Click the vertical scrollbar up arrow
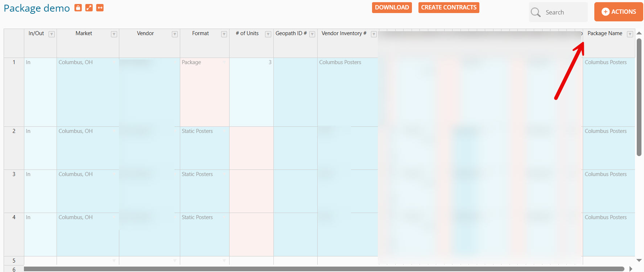This screenshot has width=644, height=272. point(639,33)
